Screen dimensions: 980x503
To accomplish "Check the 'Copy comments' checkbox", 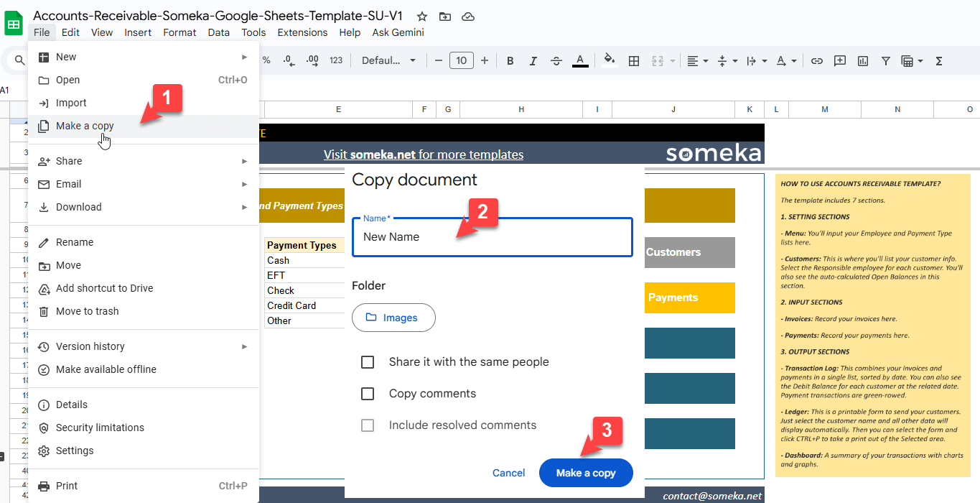I will click(x=368, y=394).
